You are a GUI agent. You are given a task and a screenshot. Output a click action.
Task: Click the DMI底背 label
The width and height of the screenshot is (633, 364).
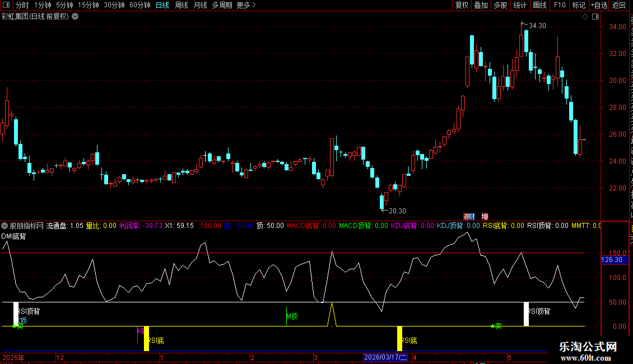[x=14, y=236]
